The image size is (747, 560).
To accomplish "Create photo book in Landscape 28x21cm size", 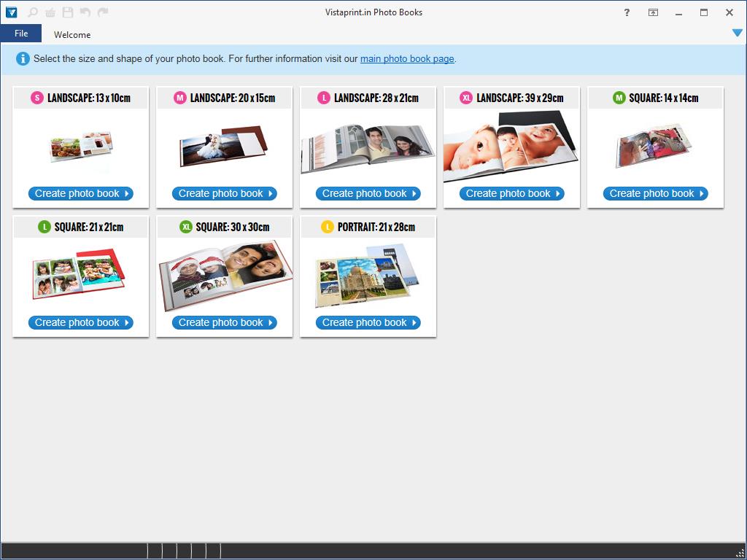I will click(368, 193).
